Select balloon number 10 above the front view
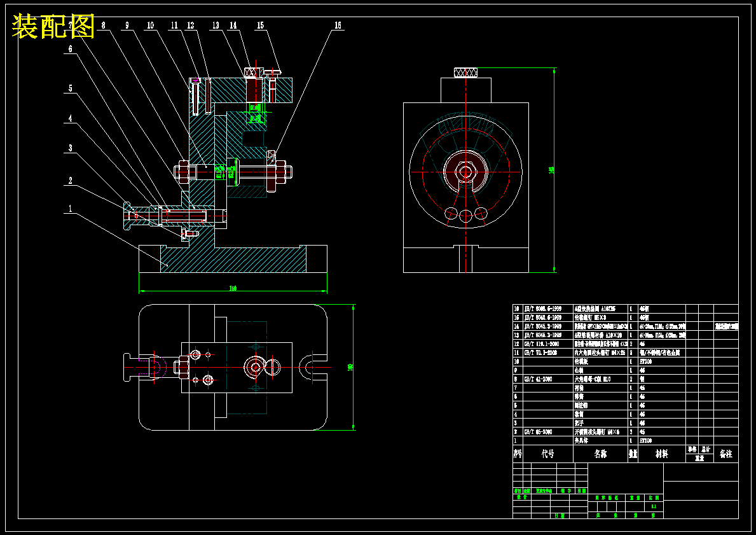Screen dimensions: 756x535 (x=151, y=25)
